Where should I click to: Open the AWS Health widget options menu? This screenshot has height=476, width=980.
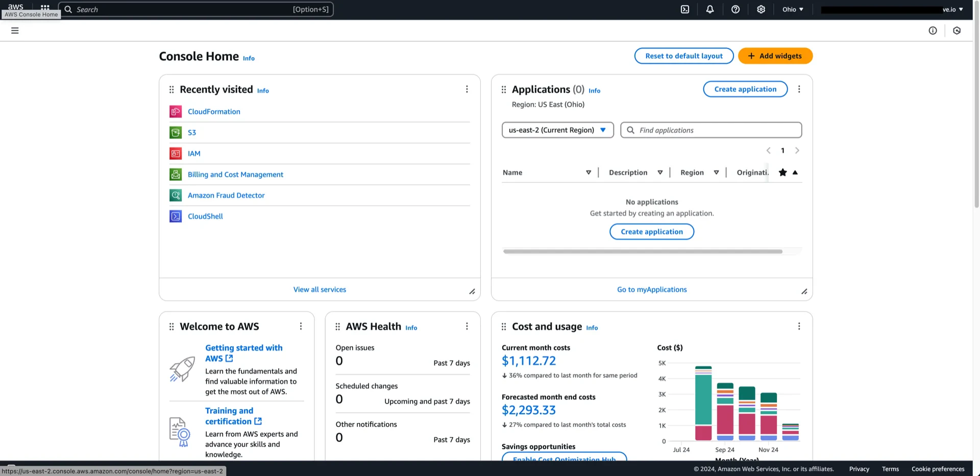pos(467,326)
